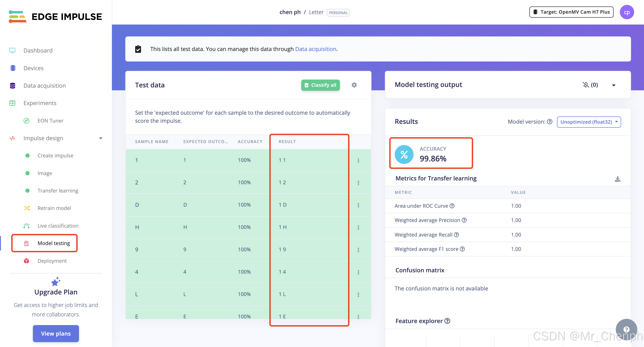Screen dimensions: 644x347
Task: Select Target: OpenMV Cam H7 Plus
Action: 571,12
